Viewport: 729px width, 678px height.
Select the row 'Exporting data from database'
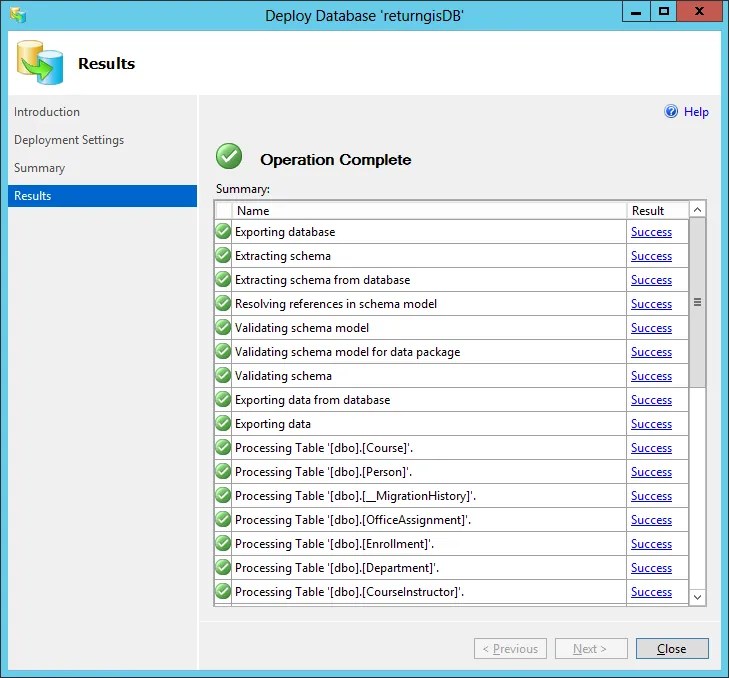point(451,399)
